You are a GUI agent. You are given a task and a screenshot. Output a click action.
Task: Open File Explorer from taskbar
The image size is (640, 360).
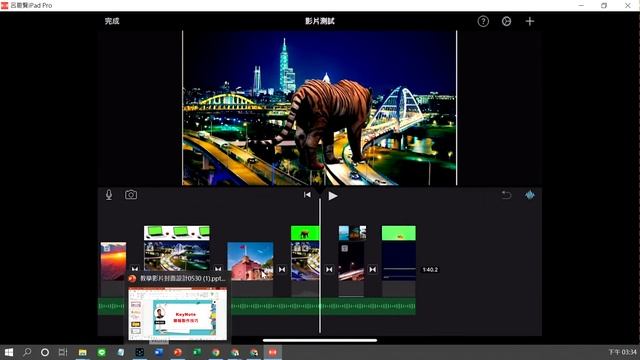tap(82, 352)
